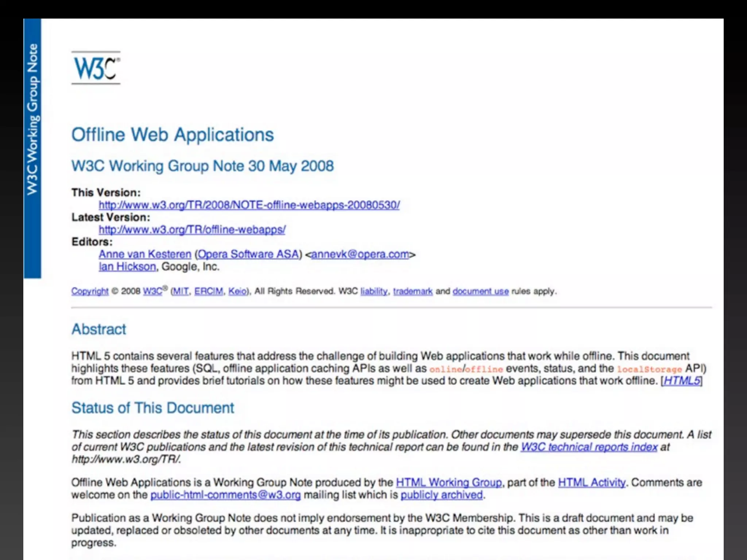Click the annevk@opera.com email link

[x=360, y=254]
